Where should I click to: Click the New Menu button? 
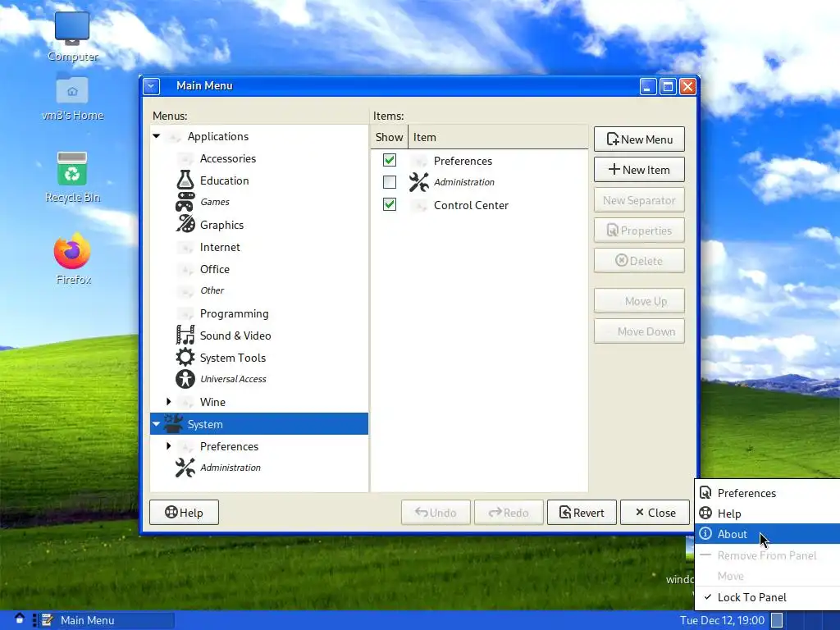click(639, 139)
